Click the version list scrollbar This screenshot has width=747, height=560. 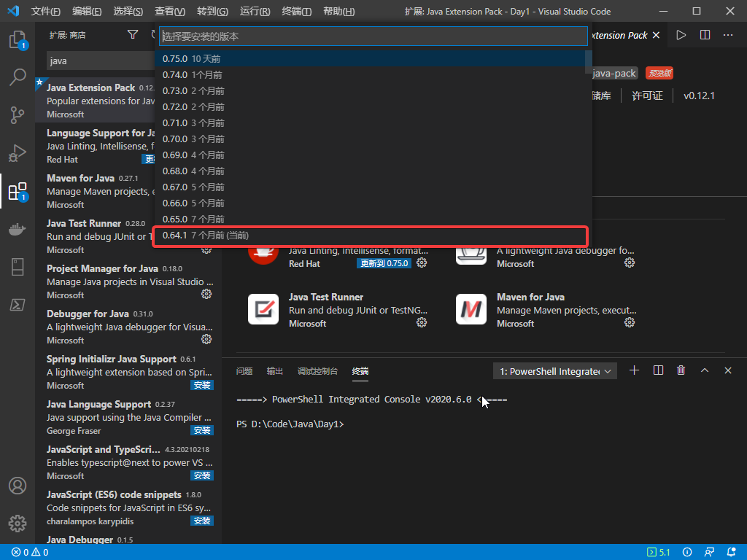tap(589, 62)
